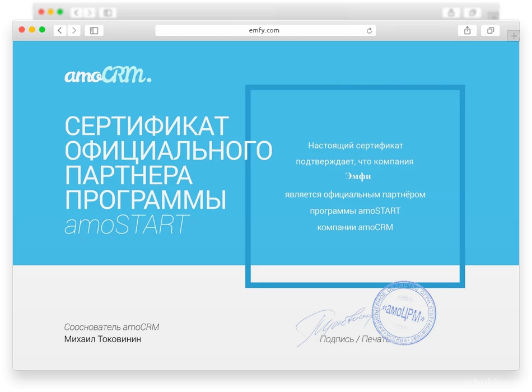Maximize front window with green button

pyautogui.click(x=42, y=30)
